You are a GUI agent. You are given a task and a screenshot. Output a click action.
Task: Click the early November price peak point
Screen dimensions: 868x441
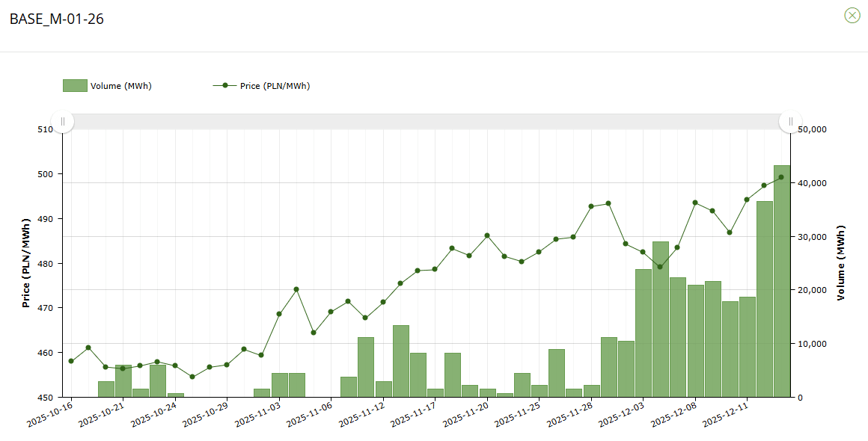click(296, 289)
